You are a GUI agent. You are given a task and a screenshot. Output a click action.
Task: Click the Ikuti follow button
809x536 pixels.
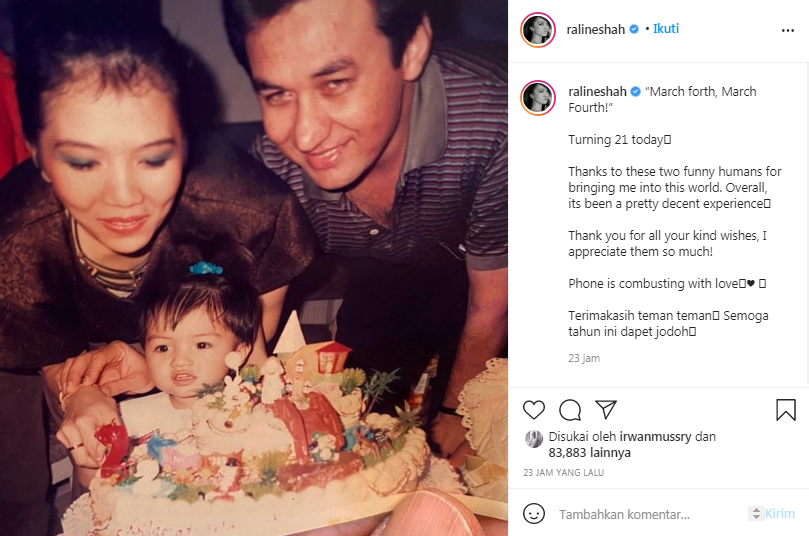click(x=666, y=29)
